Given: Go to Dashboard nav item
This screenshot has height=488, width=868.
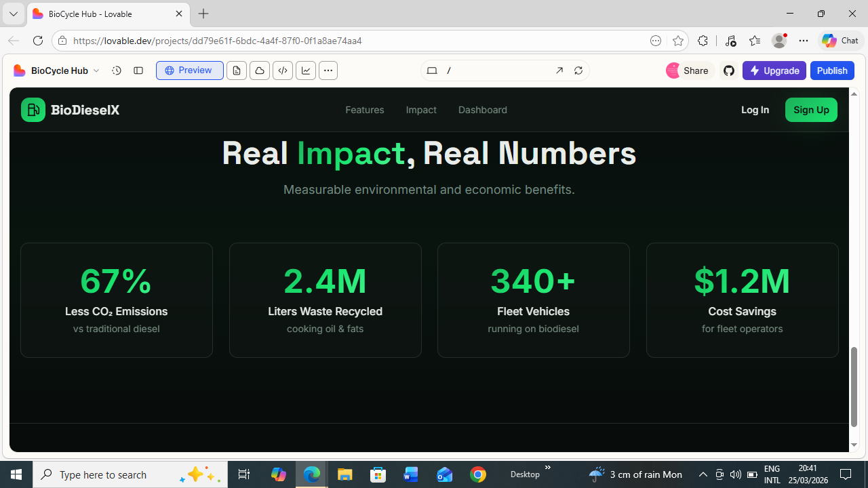Looking at the screenshot, I should [x=483, y=110].
